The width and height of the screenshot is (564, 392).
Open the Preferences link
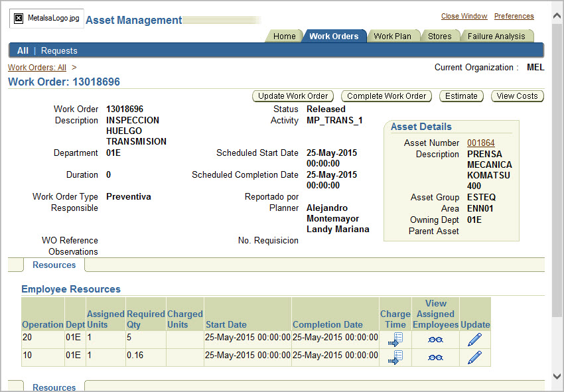click(514, 16)
